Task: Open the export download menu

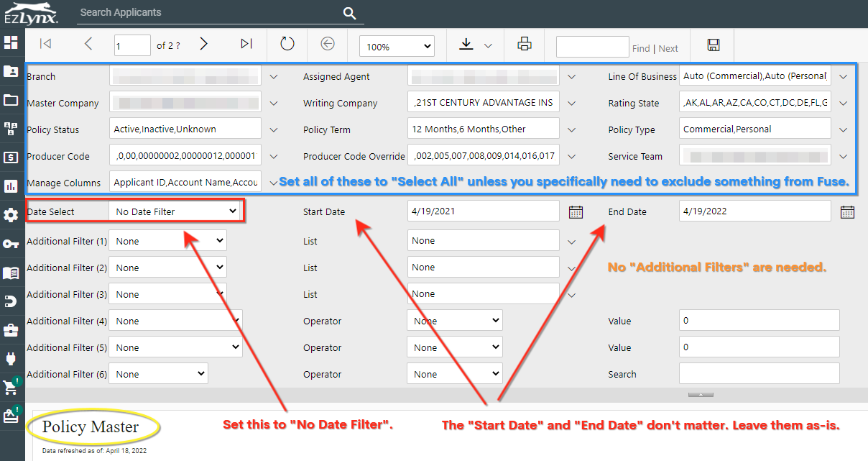Action: coord(476,45)
